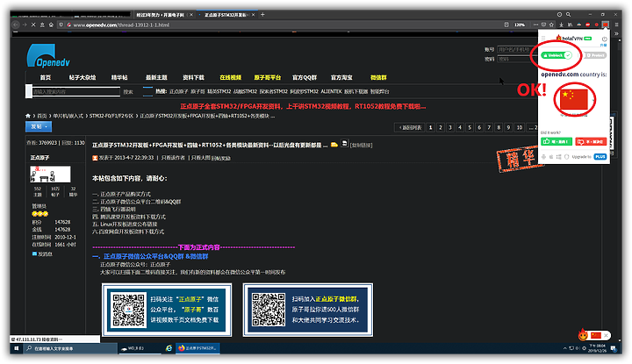Open page actions three-dots menu
Viewport: 632px width, 364px height.
535,25
